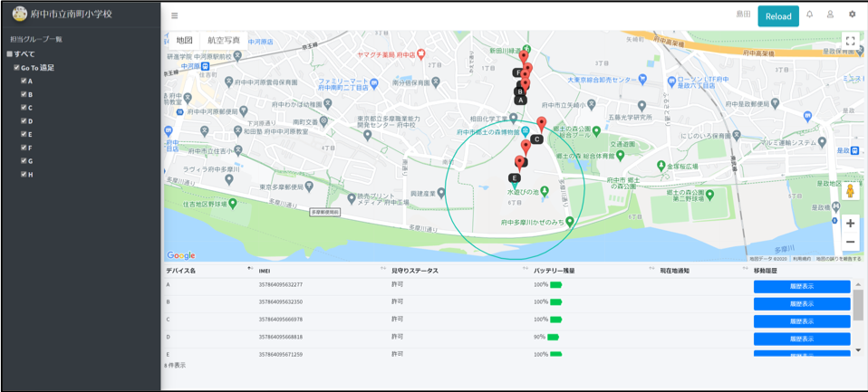The width and height of the screenshot is (868, 392).
Task: Click the black A label on the map
Action: pyautogui.click(x=520, y=100)
